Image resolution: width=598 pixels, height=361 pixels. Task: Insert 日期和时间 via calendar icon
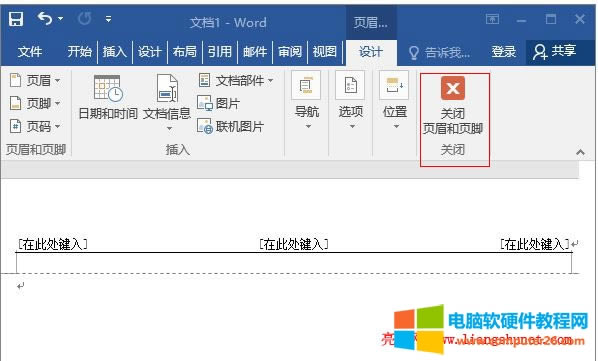[x=108, y=88]
